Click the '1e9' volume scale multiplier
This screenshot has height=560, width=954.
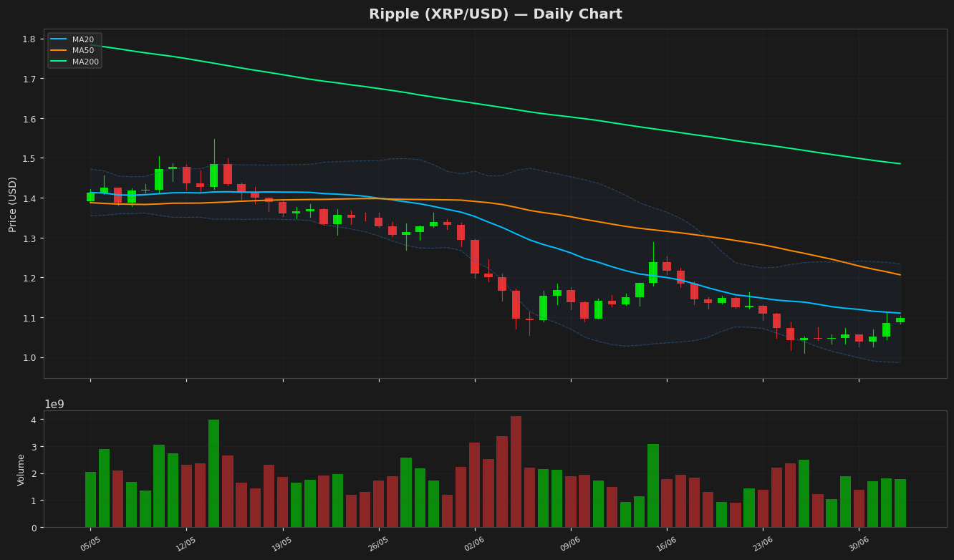pos(54,404)
